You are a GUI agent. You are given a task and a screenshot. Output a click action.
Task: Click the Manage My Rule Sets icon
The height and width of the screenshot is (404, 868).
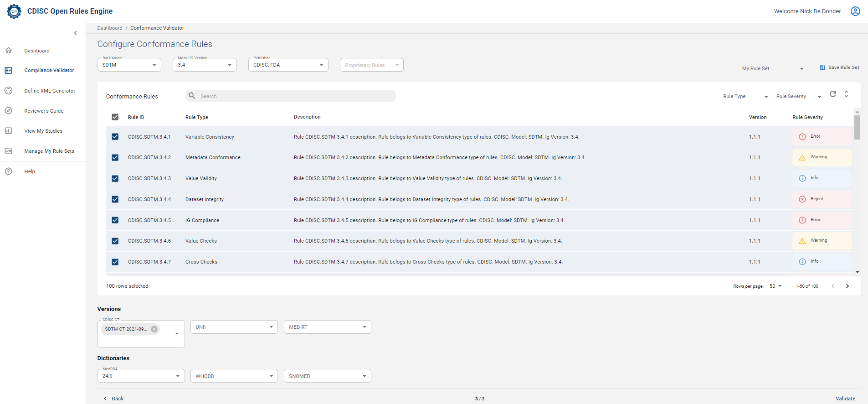point(8,151)
